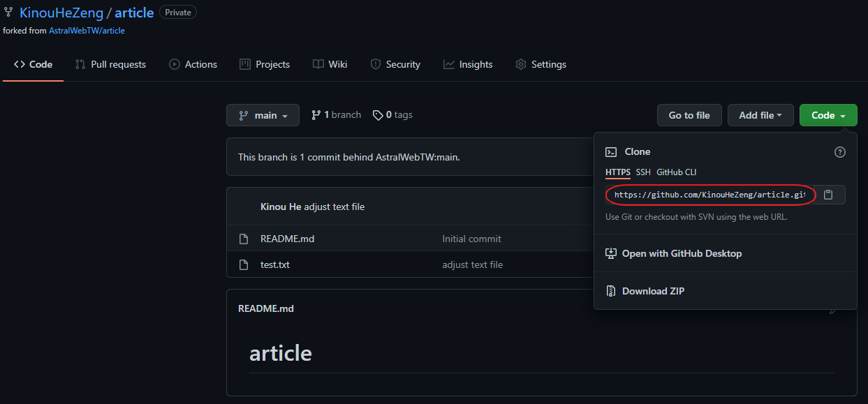Copy the clone URL with clipboard icon

point(828,195)
